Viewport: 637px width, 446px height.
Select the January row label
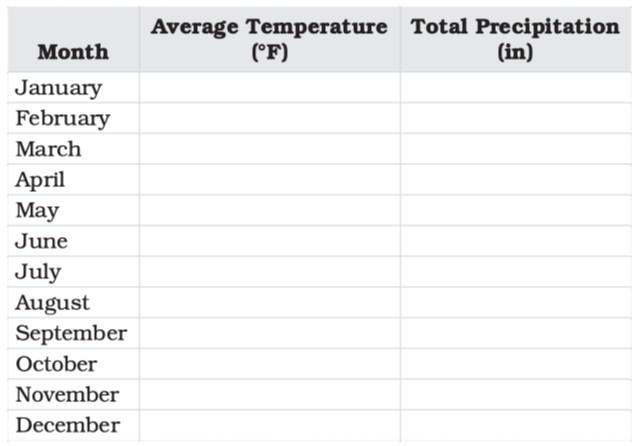58,87
